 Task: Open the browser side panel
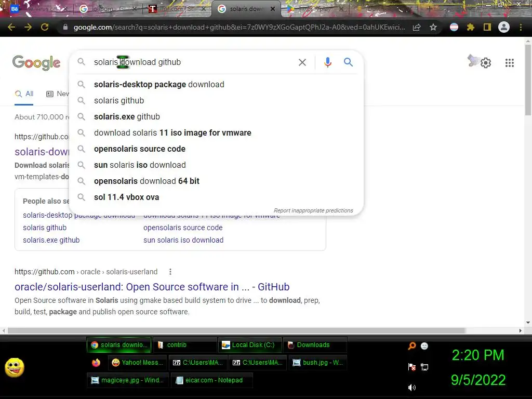(487, 27)
